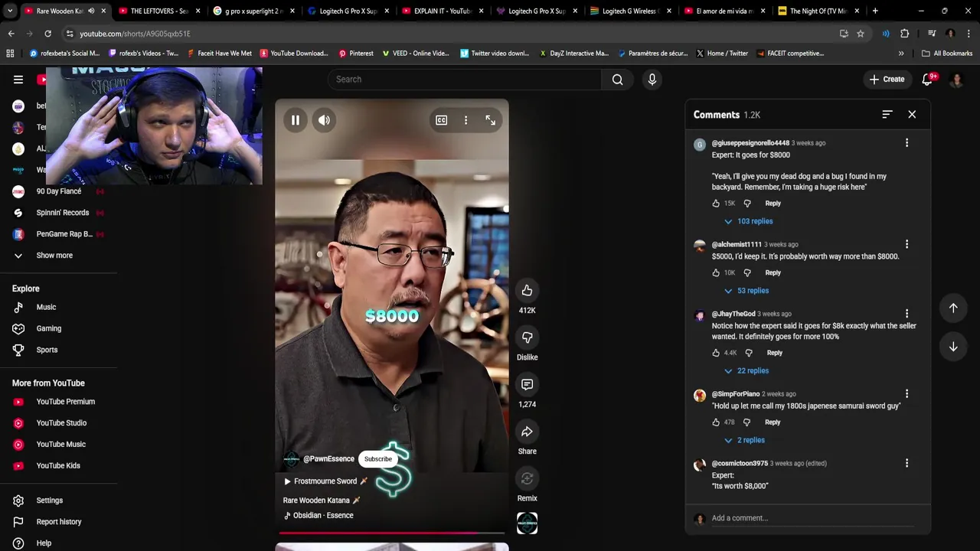Open YouTube notifications bell
Screen dimensions: 980x551
(x=927, y=80)
